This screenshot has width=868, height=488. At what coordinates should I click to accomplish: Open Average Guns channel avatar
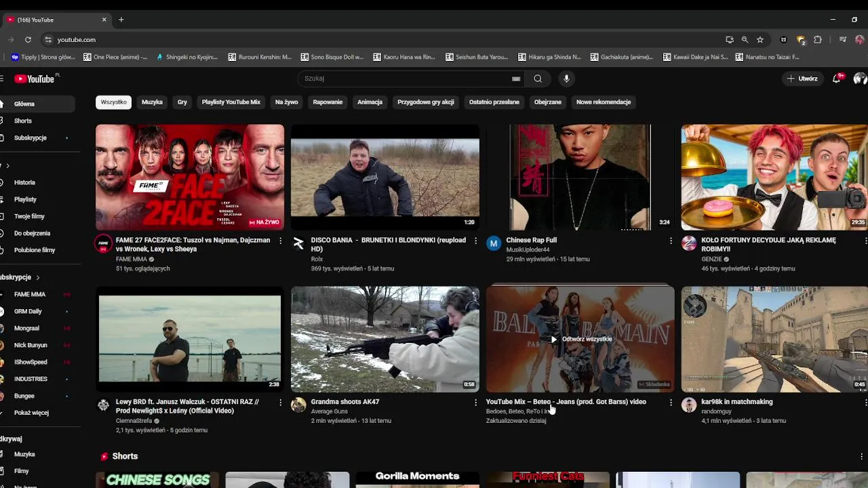tap(298, 405)
